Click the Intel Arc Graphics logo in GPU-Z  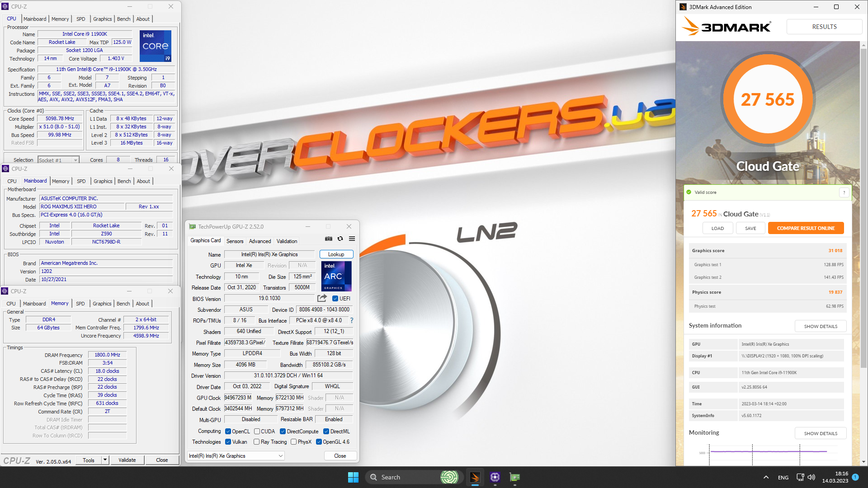tap(336, 276)
